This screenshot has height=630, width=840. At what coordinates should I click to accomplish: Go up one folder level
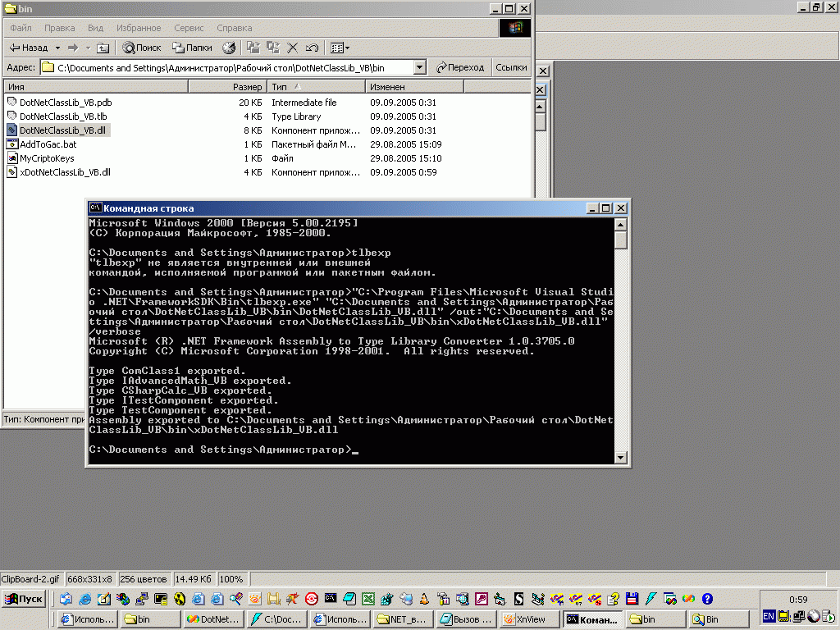coord(103,48)
